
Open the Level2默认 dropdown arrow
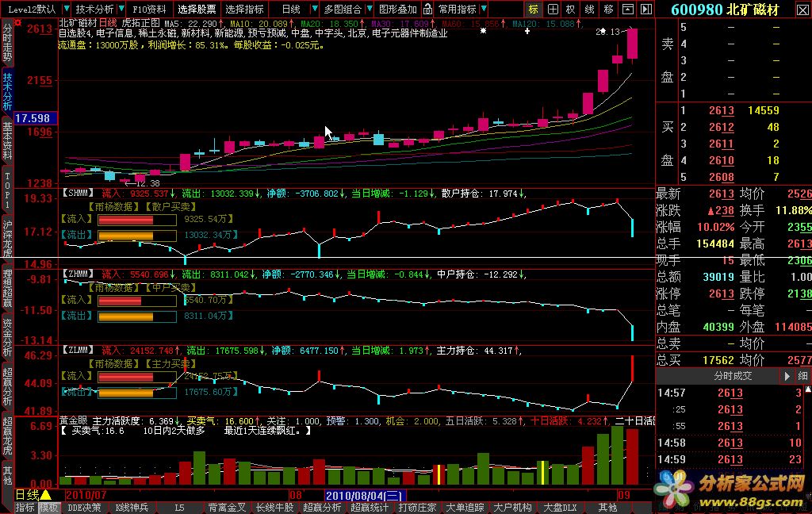(67, 9)
